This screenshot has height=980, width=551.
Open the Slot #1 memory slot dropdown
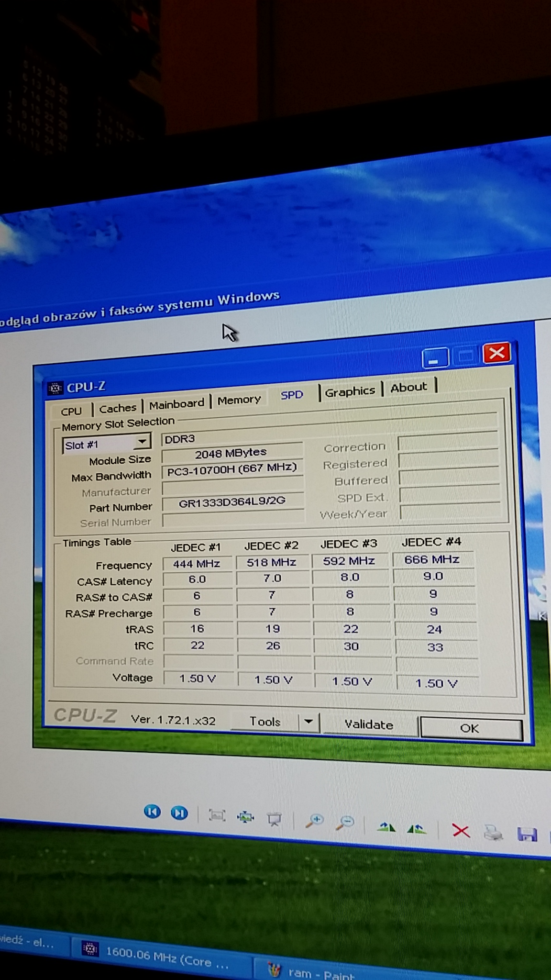click(x=107, y=444)
